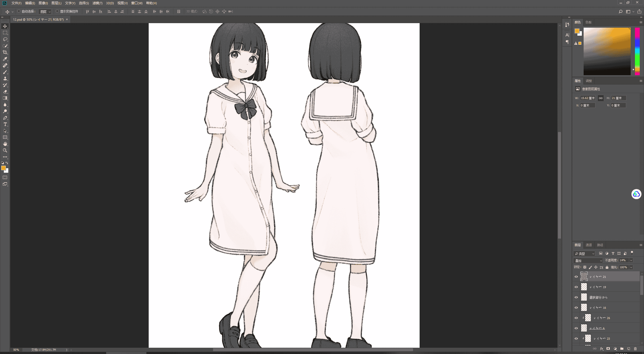
Task: Switch to the 通道 tab
Action: click(589, 245)
